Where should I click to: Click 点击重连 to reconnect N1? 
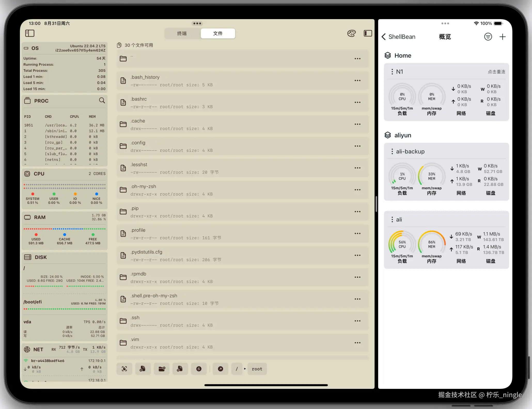pyautogui.click(x=496, y=72)
